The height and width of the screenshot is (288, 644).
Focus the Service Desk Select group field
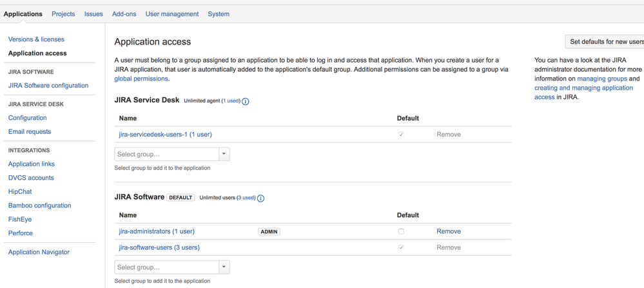click(167, 154)
